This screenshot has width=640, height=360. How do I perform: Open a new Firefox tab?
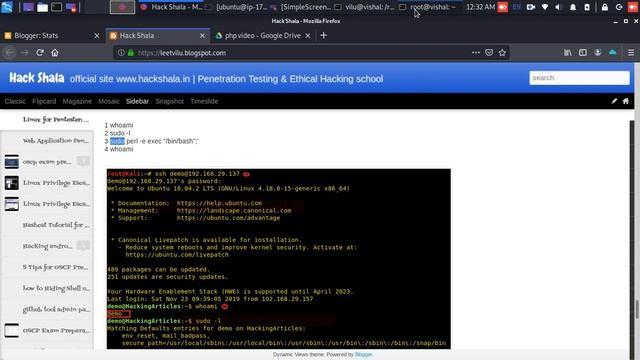pos(324,36)
